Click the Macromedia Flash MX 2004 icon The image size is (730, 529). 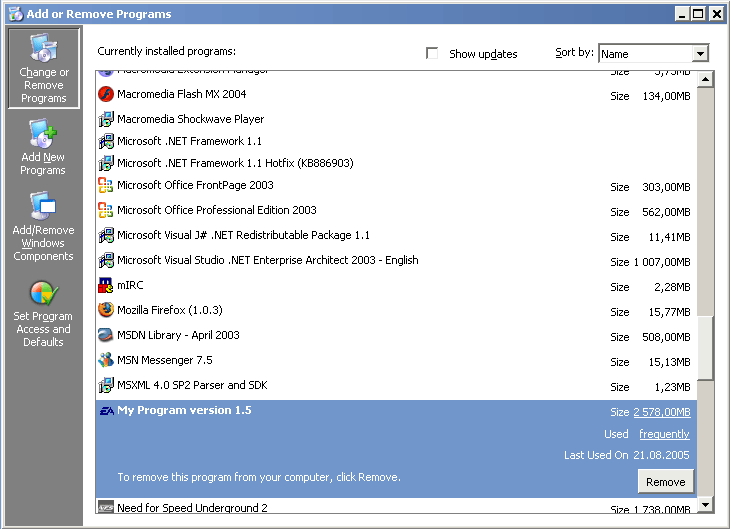coord(106,94)
